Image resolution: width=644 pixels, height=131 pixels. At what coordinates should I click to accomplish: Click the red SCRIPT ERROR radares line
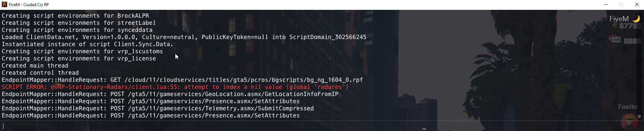click(175, 87)
